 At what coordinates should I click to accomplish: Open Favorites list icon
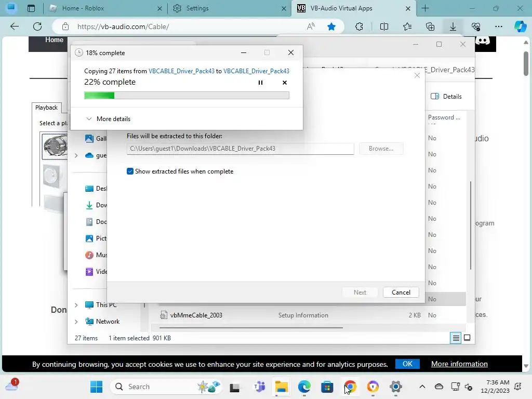coord(407,26)
